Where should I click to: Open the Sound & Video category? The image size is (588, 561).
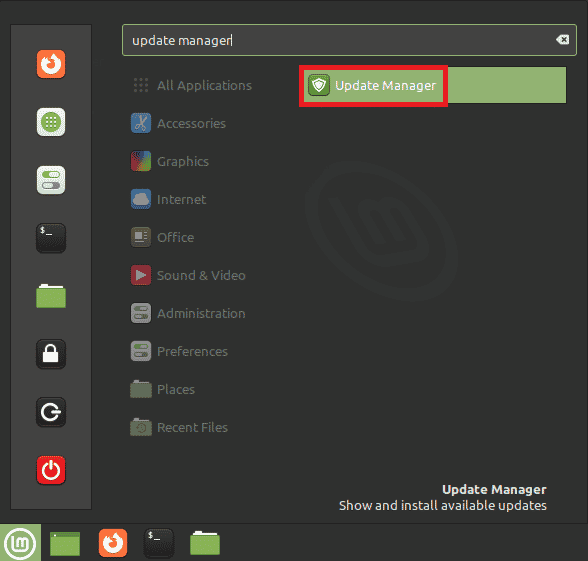(188, 275)
